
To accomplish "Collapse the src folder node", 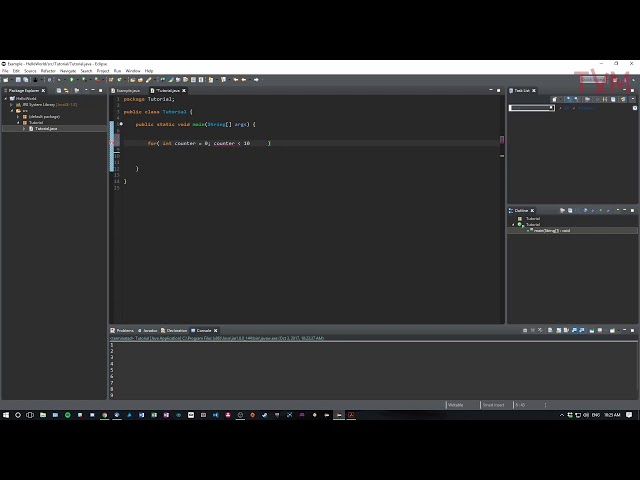I will [12, 111].
